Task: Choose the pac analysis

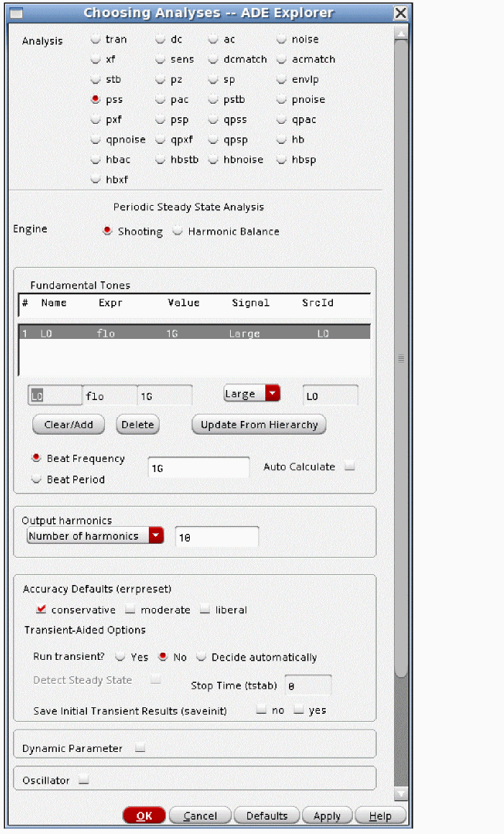Action: coord(160,99)
